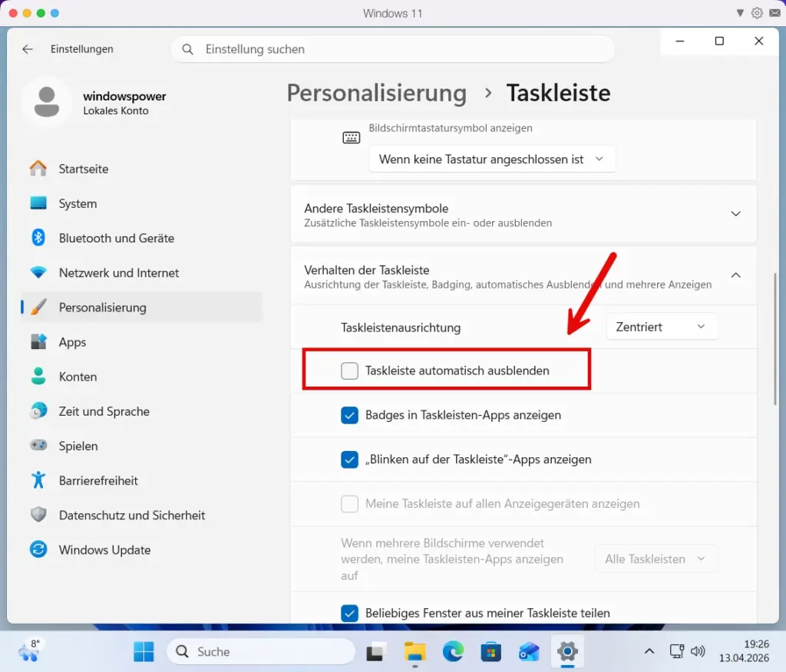Viewport: 786px width, 672px height.
Task: Open Barrierefreiheit settings entry
Action: pos(142,480)
